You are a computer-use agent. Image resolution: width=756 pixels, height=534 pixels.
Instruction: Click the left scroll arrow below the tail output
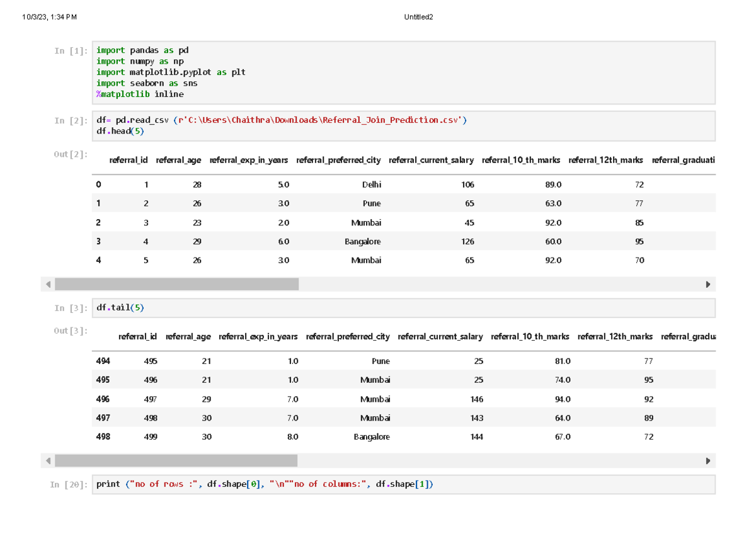48,460
